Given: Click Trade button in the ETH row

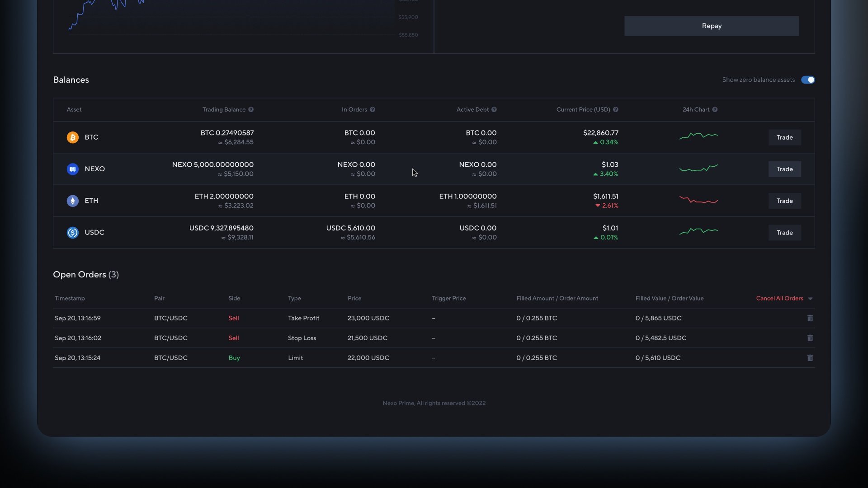Looking at the screenshot, I should (x=785, y=201).
